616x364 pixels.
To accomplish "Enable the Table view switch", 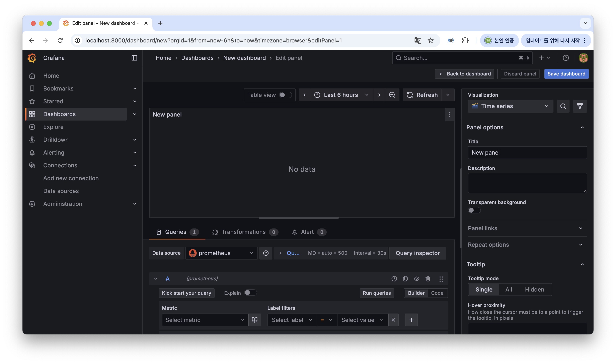I will click(x=285, y=95).
